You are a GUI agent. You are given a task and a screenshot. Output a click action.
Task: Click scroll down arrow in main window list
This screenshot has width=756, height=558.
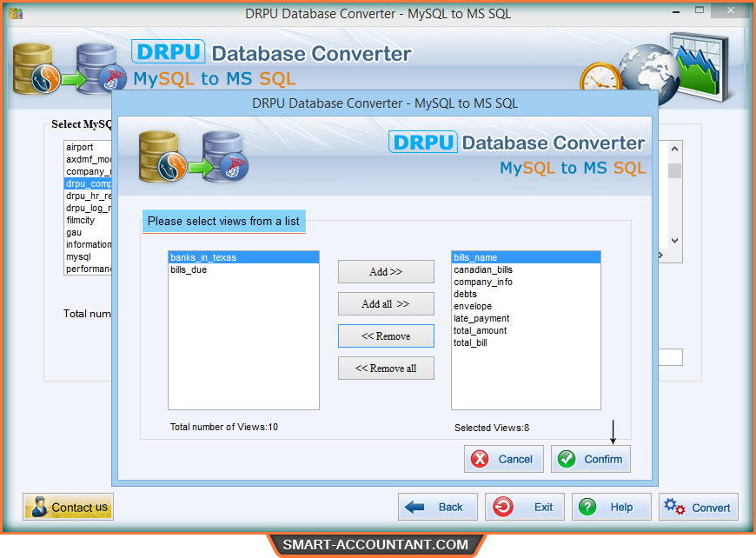pyautogui.click(x=674, y=241)
